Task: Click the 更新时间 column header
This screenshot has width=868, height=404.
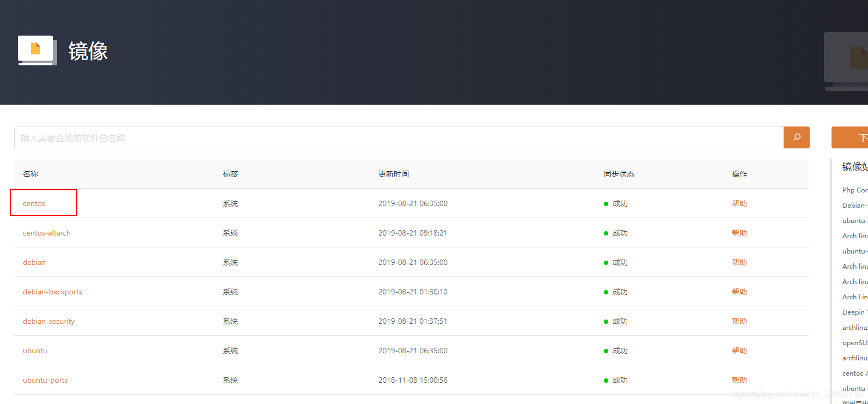Action: (394, 174)
